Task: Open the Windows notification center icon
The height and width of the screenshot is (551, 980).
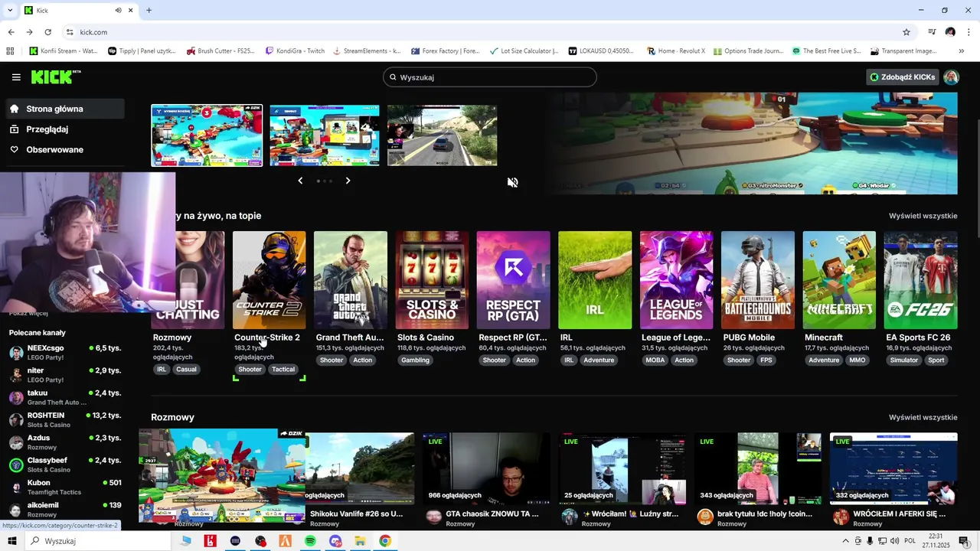Action: click(964, 541)
